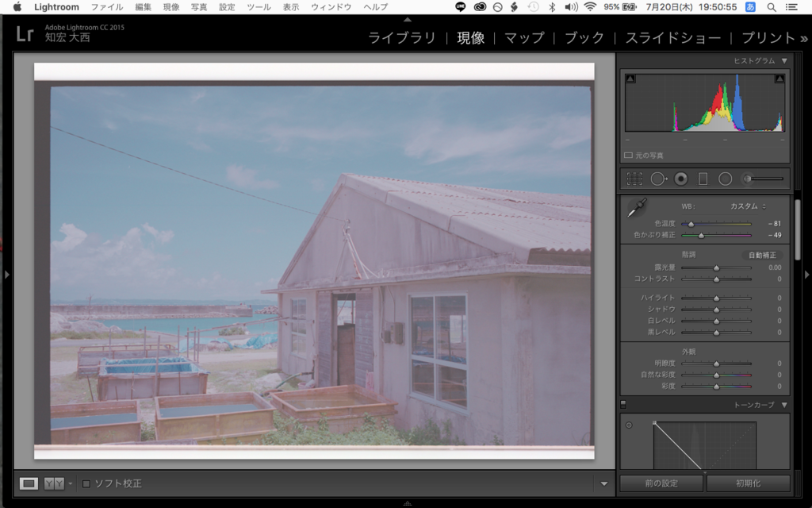The width and height of the screenshot is (812, 508).
Task: Click 前の設定 previous settings button
Action: 661,483
